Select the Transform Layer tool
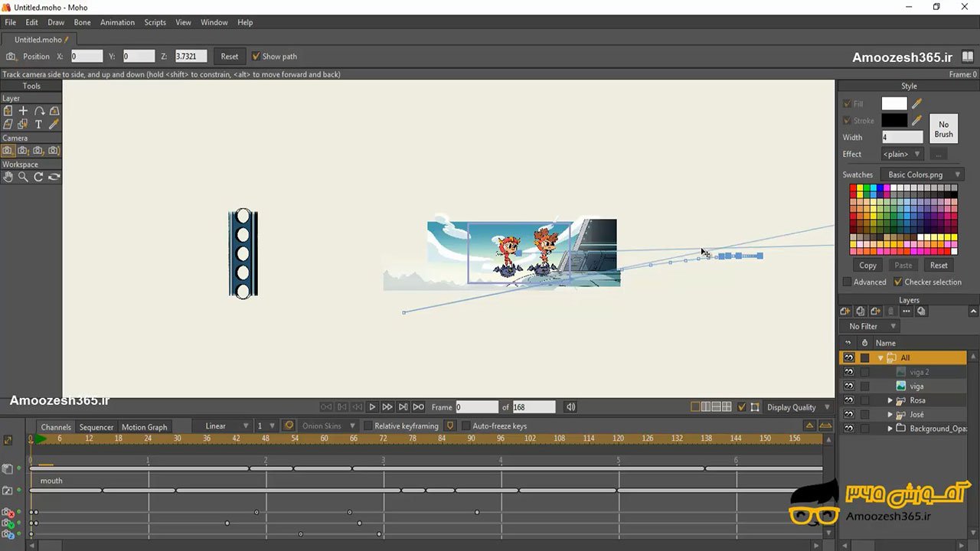This screenshot has width=980, height=551. [x=8, y=111]
